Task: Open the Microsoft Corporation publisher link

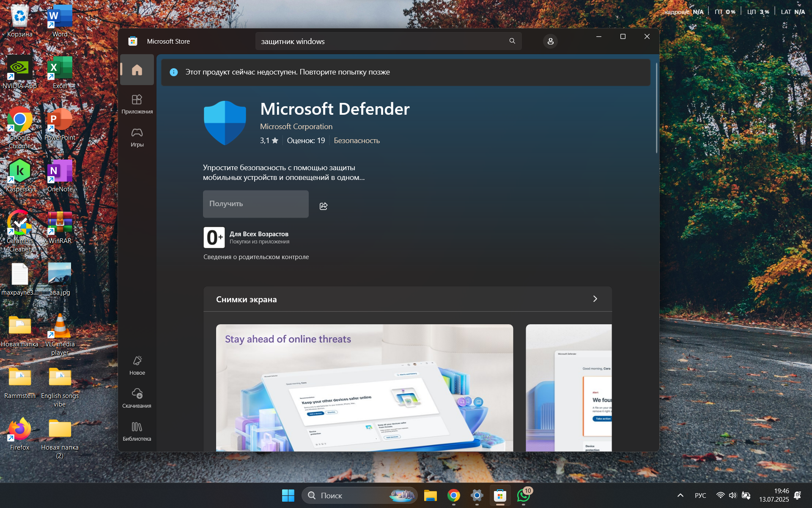Action: 296,127
